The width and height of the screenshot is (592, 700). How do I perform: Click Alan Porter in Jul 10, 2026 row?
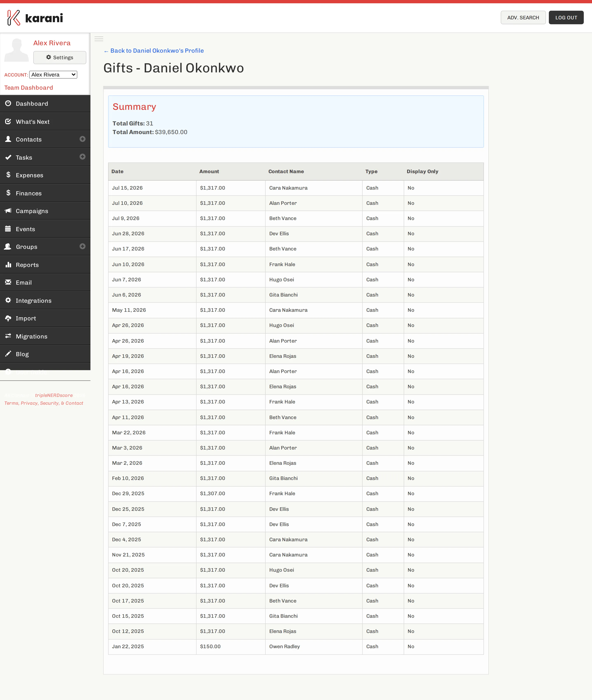coord(283,203)
